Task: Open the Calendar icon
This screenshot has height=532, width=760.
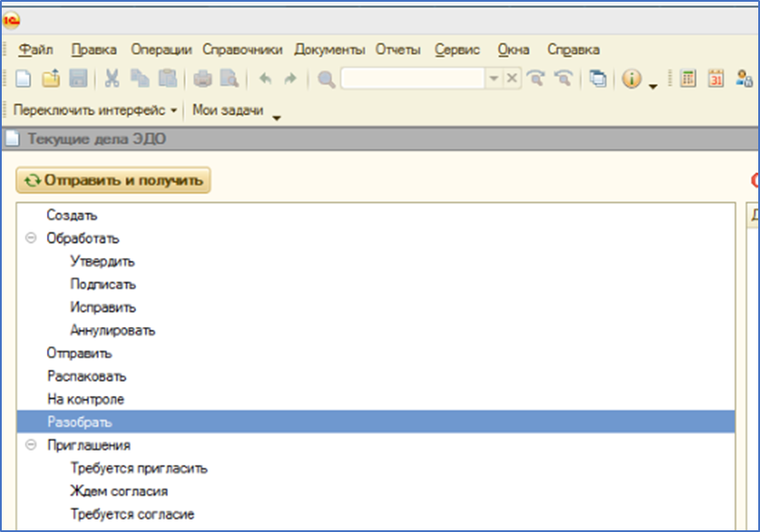Action: point(716,78)
